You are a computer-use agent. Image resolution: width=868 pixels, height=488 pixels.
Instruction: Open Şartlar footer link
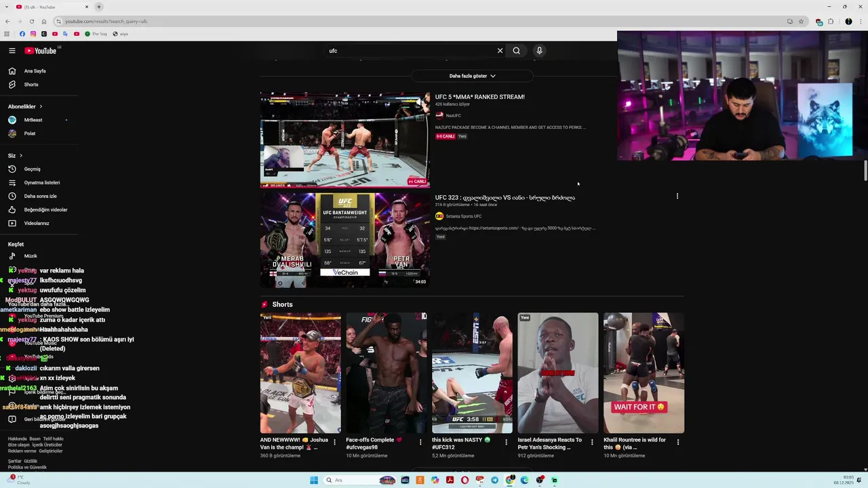(14, 462)
